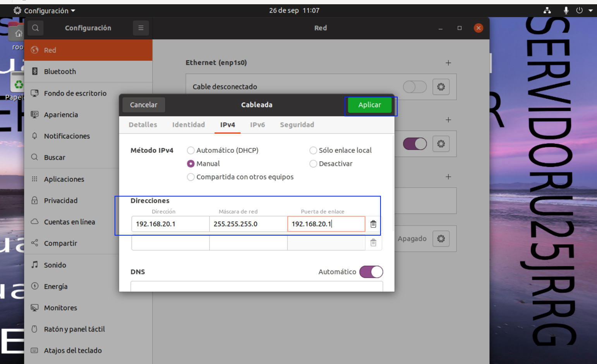This screenshot has width=597, height=364.
Task: Select Automático (DHCP) method
Action: pyautogui.click(x=223, y=150)
